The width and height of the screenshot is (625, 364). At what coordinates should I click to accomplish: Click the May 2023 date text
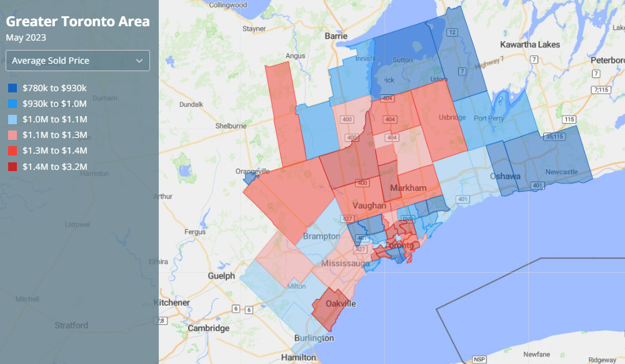(26, 37)
